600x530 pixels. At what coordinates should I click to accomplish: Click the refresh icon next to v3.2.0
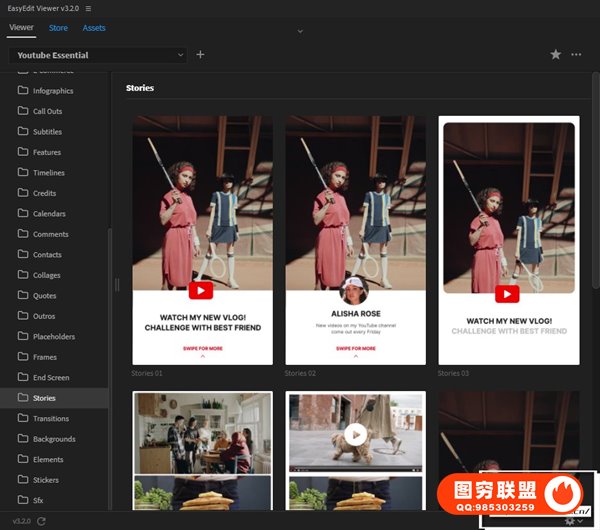[42, 521]
